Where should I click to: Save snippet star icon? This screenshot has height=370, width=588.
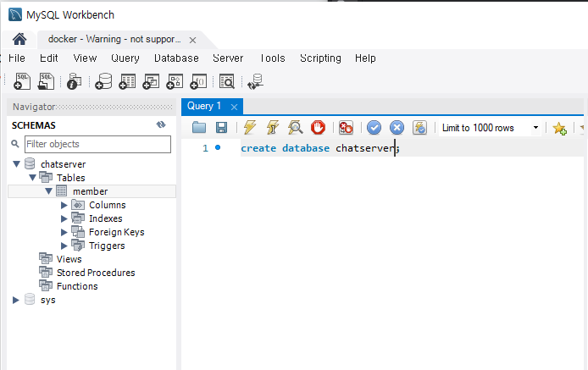tap(559, 128)
